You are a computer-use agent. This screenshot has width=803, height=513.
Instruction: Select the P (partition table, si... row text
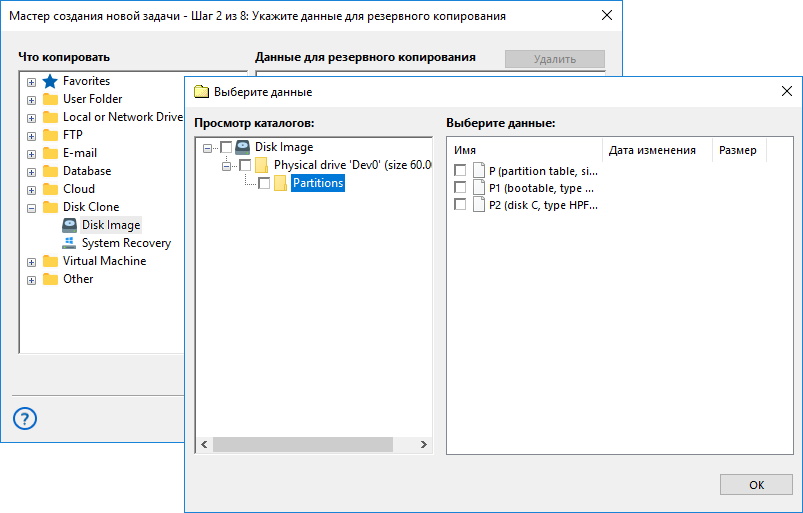pyautogui.click(x=543, y=171)
